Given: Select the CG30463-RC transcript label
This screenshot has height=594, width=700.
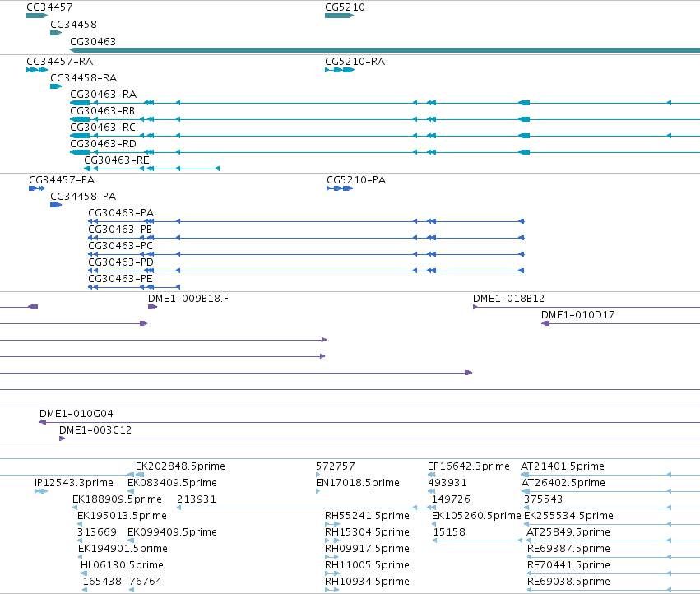Looking at the screenshot, I should click(x=103, y=127).
